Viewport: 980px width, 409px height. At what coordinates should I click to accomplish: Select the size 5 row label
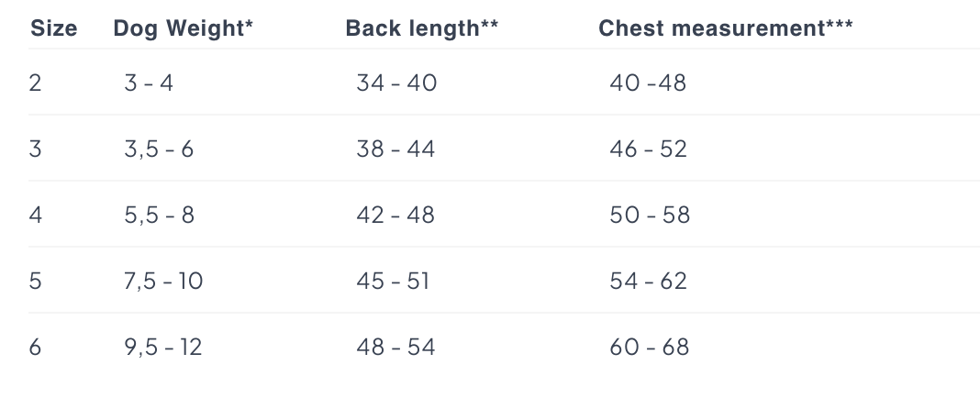[x=36, y=282]
